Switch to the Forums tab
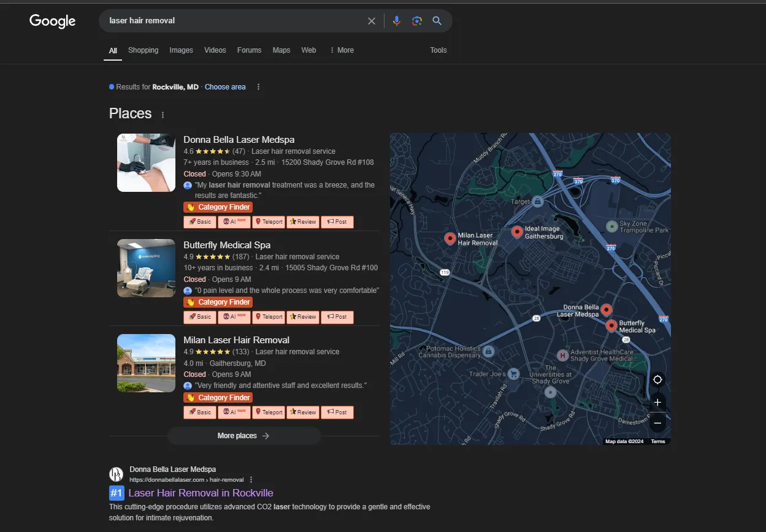The width and height of the screenshot is (766, 532). pos(249,50)
